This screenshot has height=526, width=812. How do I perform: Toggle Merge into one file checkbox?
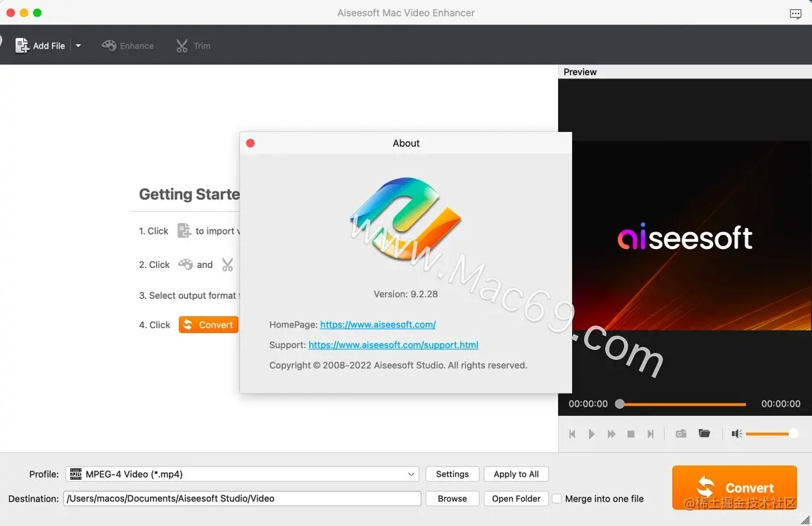557,499
